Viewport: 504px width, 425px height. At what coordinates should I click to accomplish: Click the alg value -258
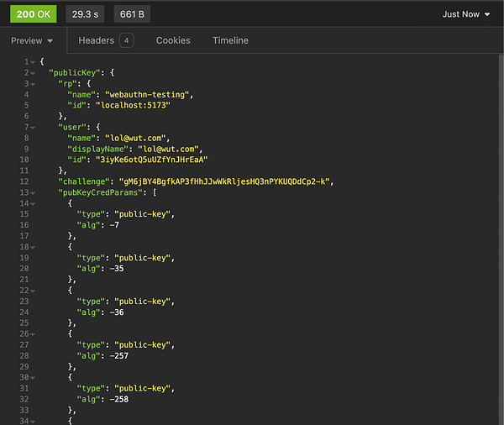pyautogui.click(x=119, y=399)
